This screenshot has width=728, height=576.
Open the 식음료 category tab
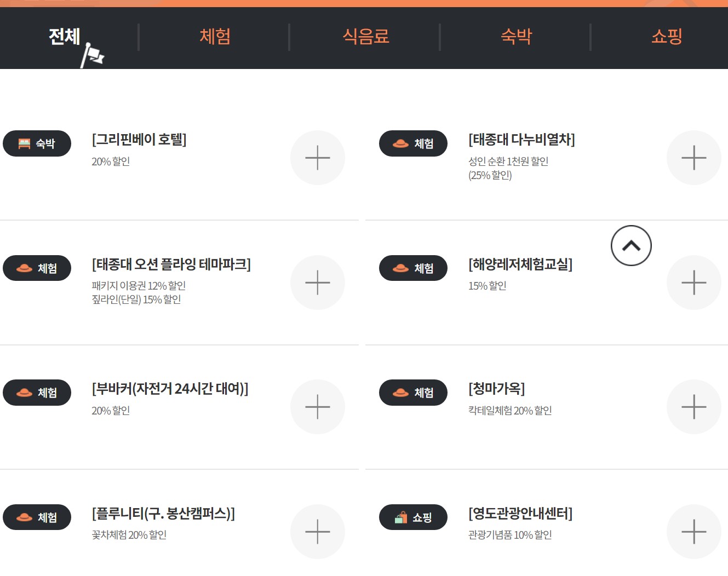365,36
